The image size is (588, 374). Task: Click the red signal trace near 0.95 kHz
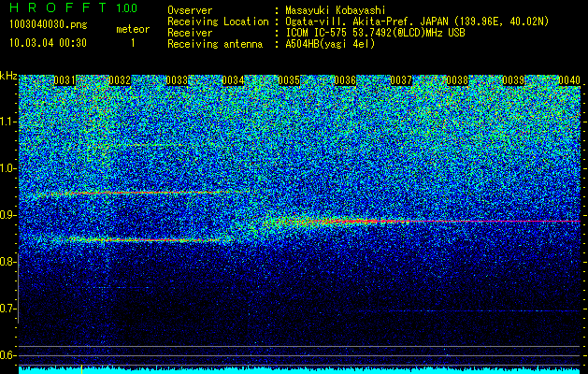pos(140,193)
